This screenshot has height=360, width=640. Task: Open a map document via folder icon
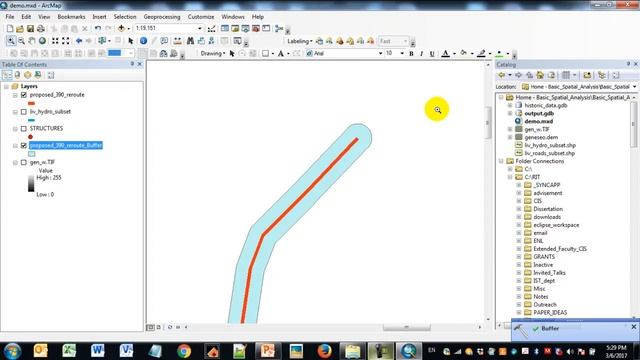(x=20, y=29)
